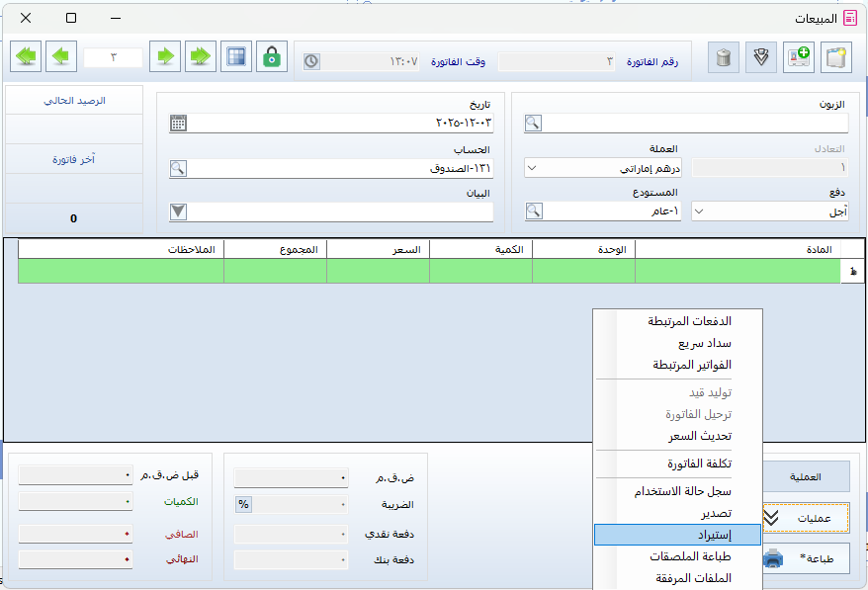Expand the البيان description dropdown arrow
The image size is (868, 590).
coord(178,211)
